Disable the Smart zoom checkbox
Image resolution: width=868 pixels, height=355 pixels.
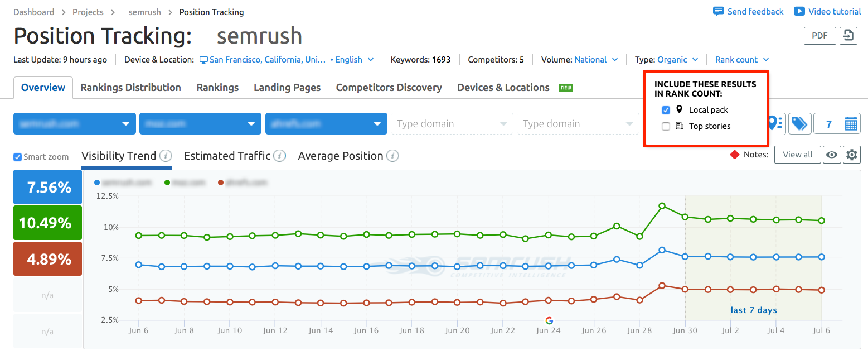17,157
